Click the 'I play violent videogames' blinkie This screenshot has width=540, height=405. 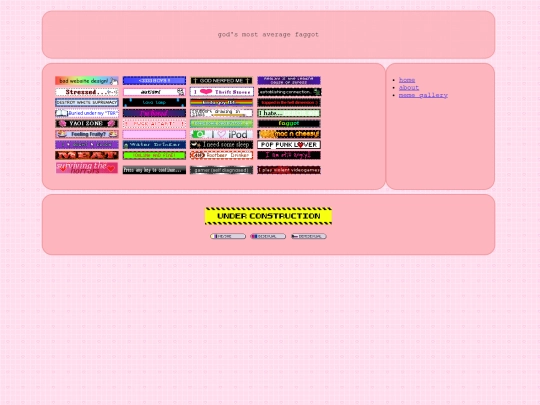289,170
